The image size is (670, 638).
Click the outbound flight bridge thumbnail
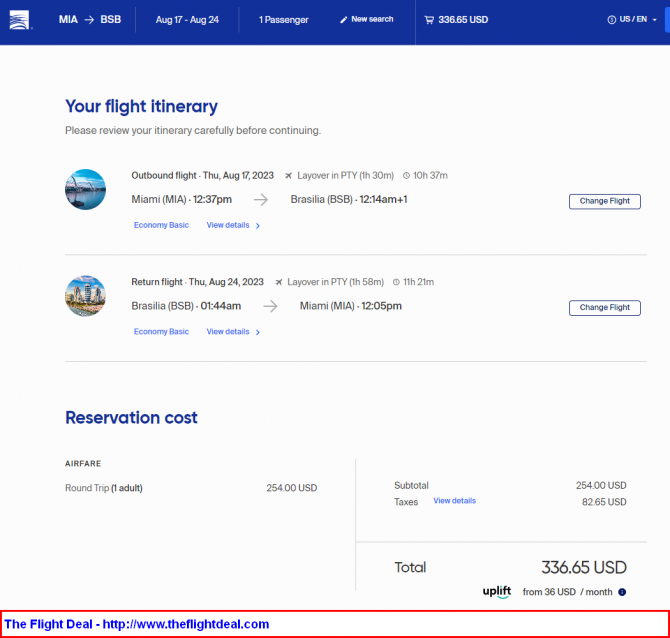(x=85, y=189)
